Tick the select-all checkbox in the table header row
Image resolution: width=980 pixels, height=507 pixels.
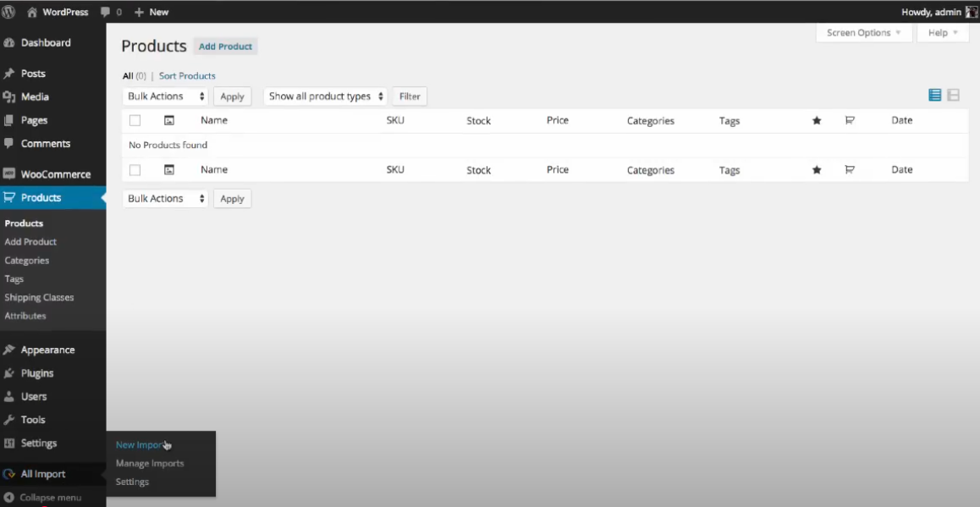(x=135, y=121)
